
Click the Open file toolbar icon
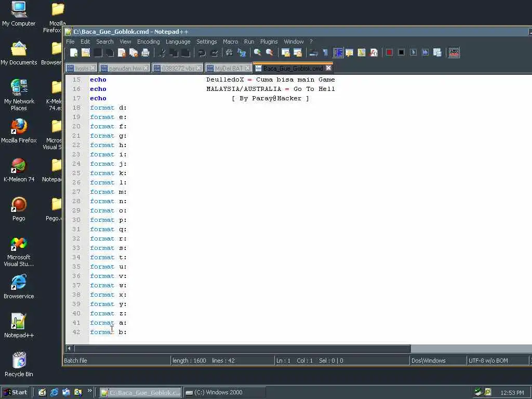click(x=86, y=52)
